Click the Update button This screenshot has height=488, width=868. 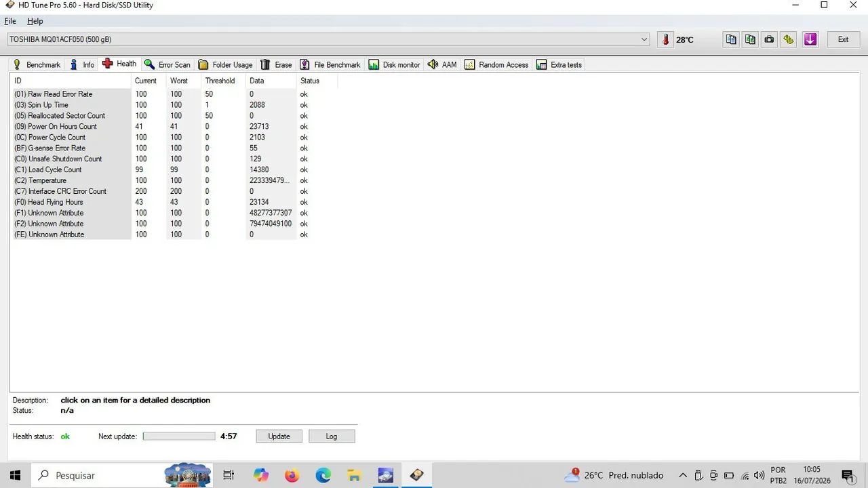coord(279,436)
